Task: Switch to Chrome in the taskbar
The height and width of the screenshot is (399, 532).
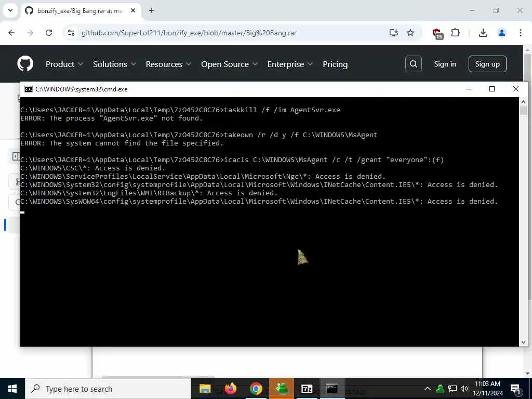Action: (x=256, y=389)
